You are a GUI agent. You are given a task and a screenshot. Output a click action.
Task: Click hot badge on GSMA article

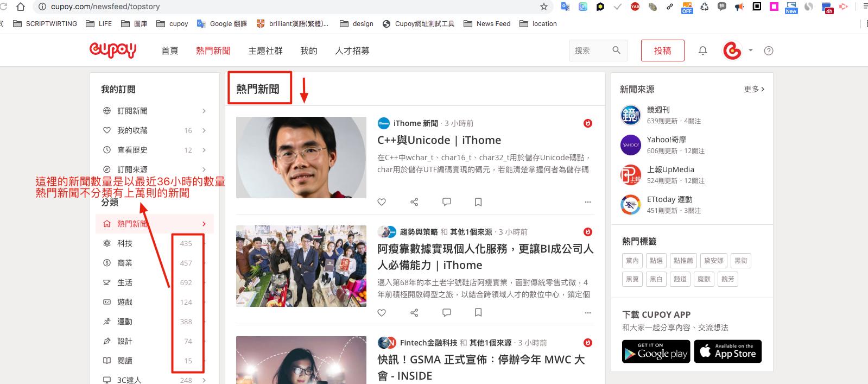[x=587, y=343]
